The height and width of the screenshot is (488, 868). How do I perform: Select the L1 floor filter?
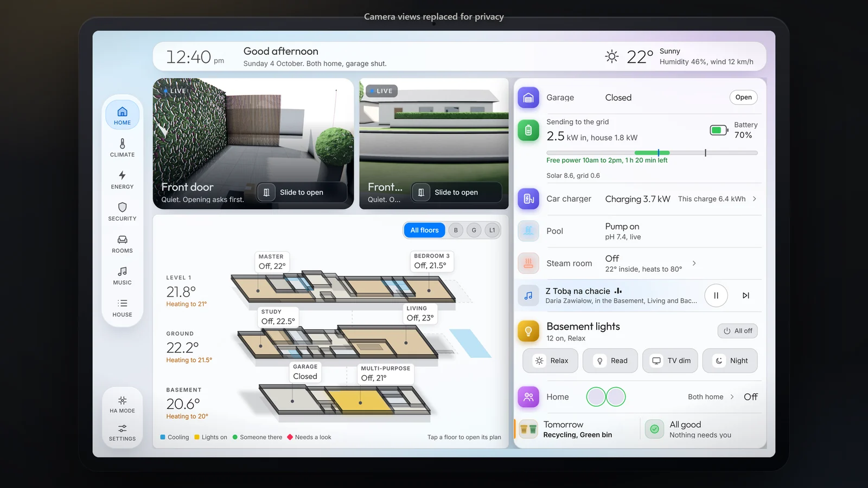point(492,230)
